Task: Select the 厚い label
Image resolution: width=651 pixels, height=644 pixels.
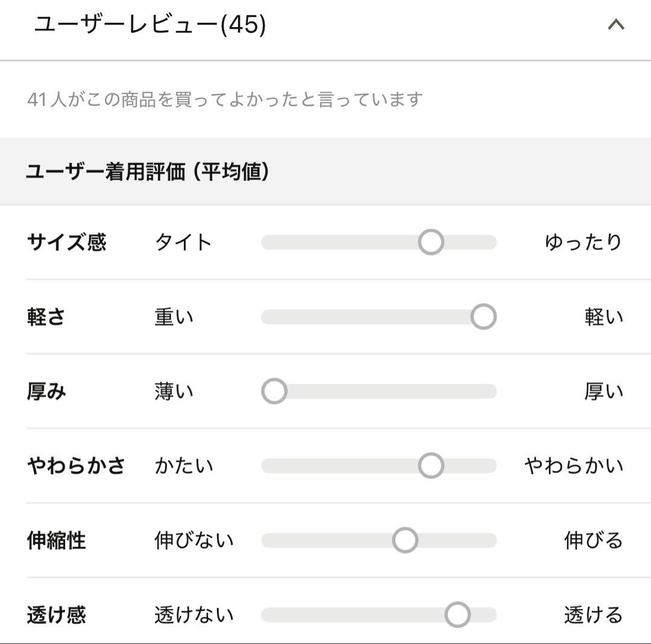Action: pyautogui.click(x=603, y=391)
